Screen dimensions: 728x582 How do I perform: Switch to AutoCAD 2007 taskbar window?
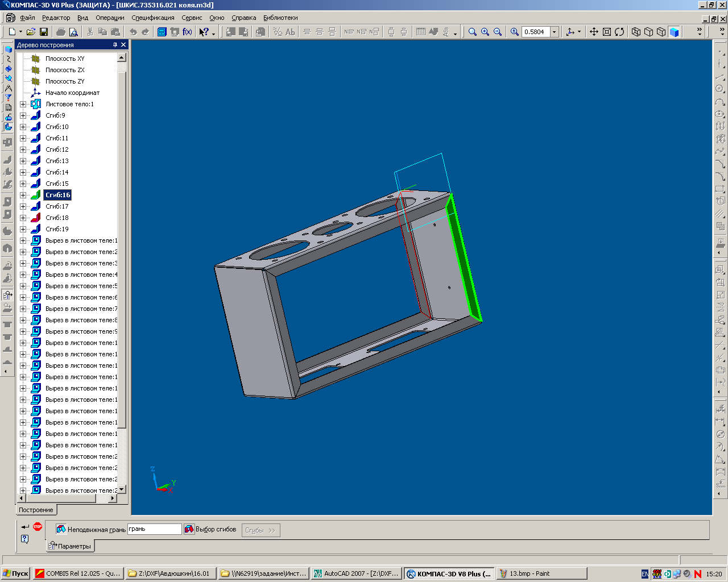point(356,573)
